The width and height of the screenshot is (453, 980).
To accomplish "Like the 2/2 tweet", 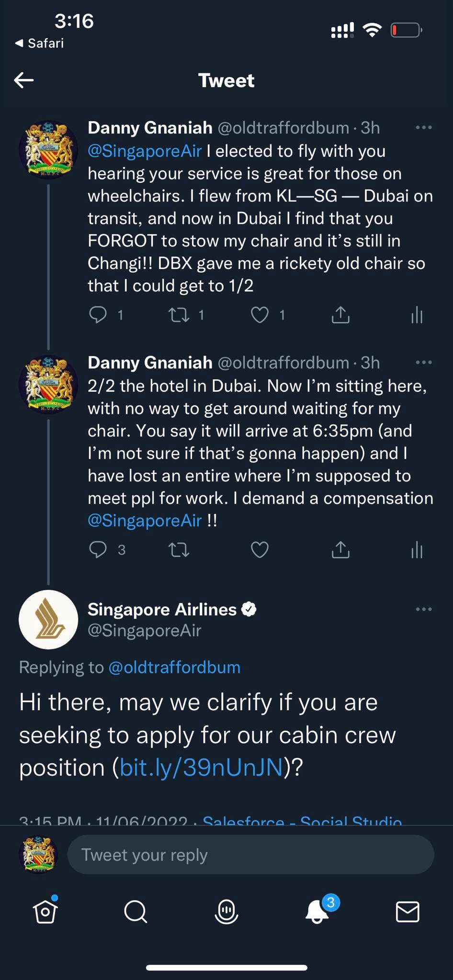I will [260, 550].
